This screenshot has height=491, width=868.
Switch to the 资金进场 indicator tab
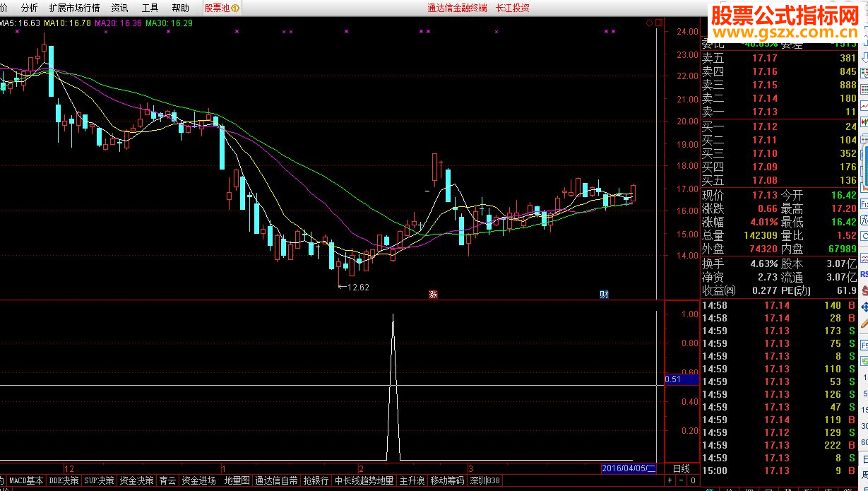198,480
